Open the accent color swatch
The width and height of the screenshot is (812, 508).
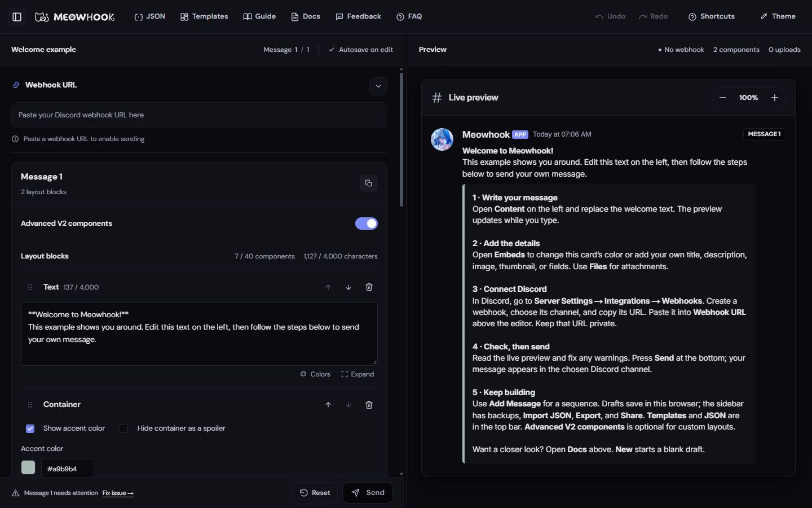(x=28, y=468)
